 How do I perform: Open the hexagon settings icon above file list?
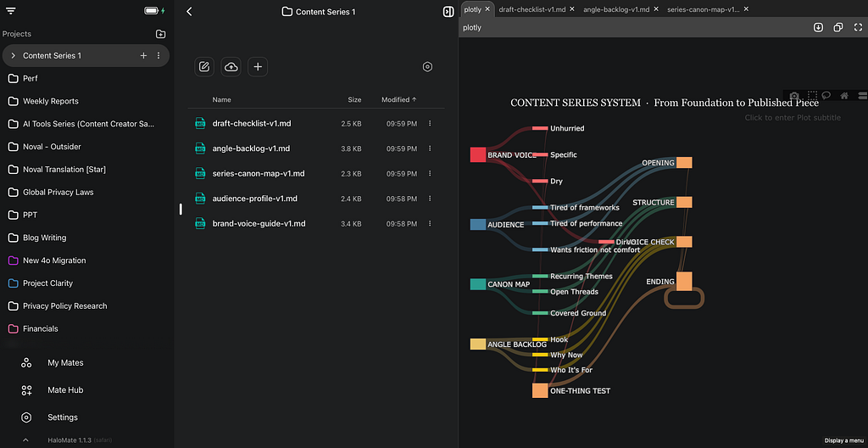point(427,66)
